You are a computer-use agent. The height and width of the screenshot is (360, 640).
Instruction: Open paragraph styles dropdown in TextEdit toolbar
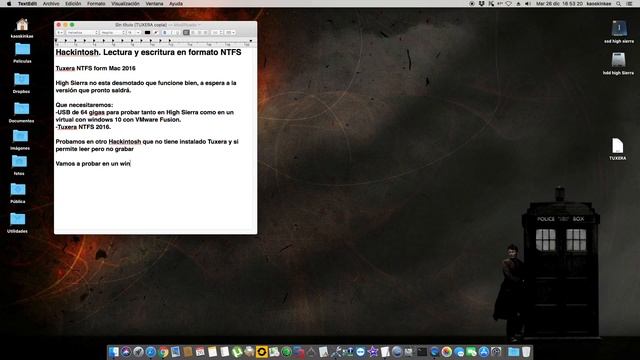[60, 33]
